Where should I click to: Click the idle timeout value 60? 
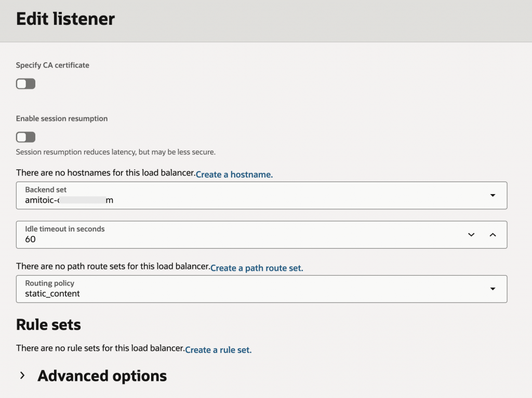click(30, 239)
